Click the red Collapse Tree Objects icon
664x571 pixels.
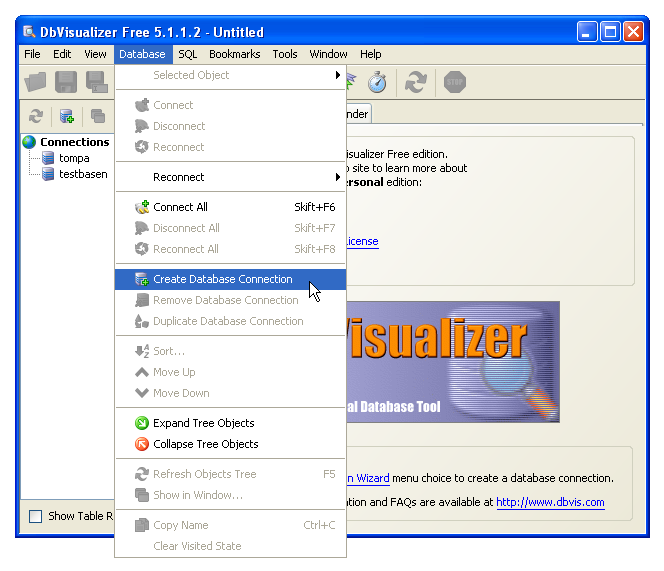click(x=142, y=444)
